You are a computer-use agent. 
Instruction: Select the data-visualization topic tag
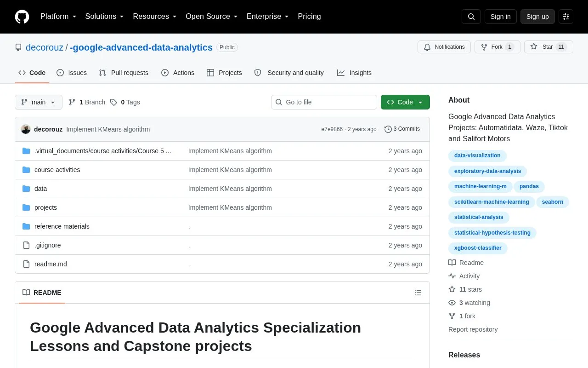(477, 155)
